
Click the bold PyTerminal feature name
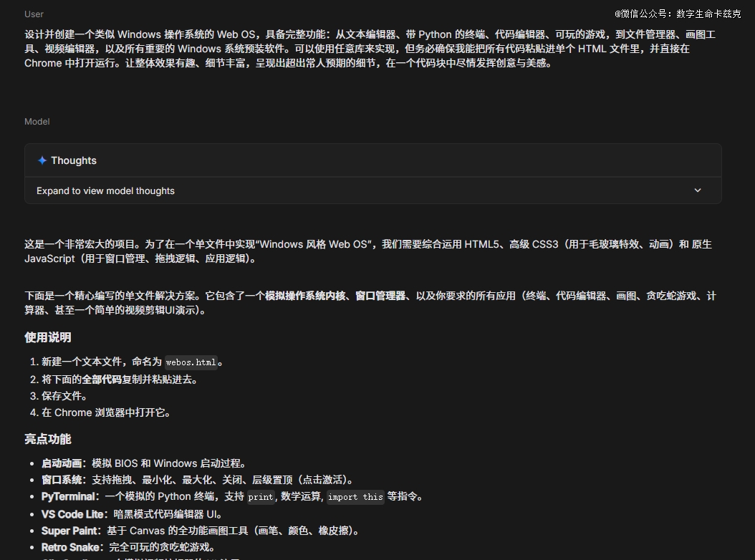coord(68,496)
